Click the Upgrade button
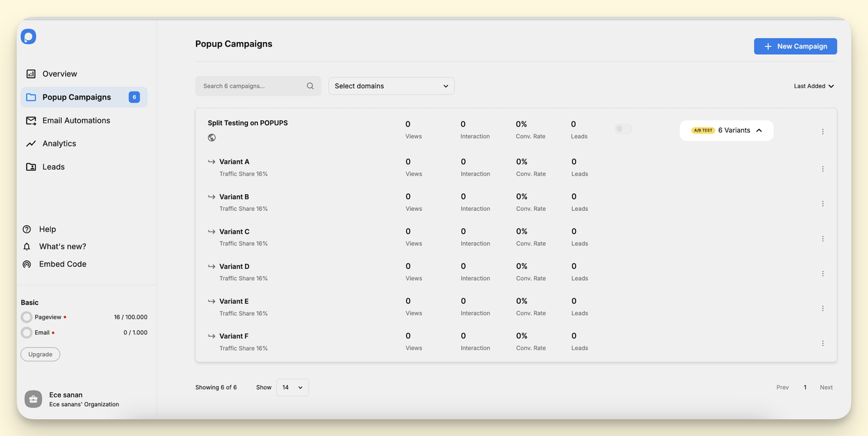This screenshot has width=868, height=436. pyautogui.click(x=40, y=355)
